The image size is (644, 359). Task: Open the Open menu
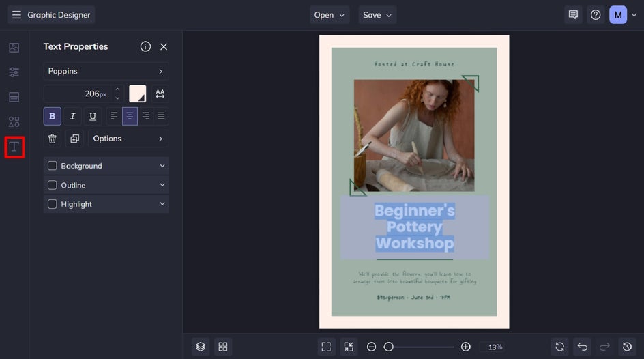click(x=330, y=15)
